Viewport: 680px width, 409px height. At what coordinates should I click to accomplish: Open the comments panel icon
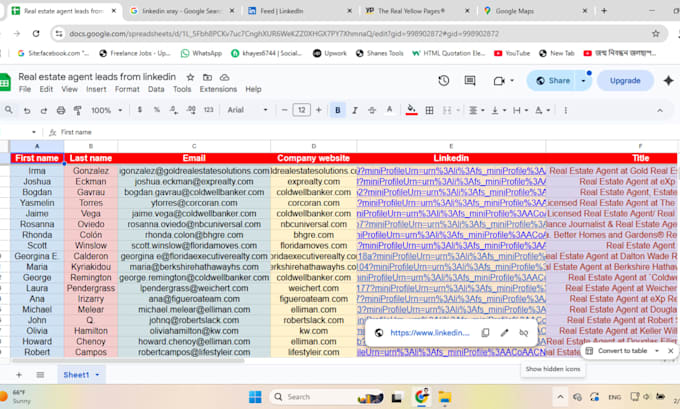coord(470,81)
